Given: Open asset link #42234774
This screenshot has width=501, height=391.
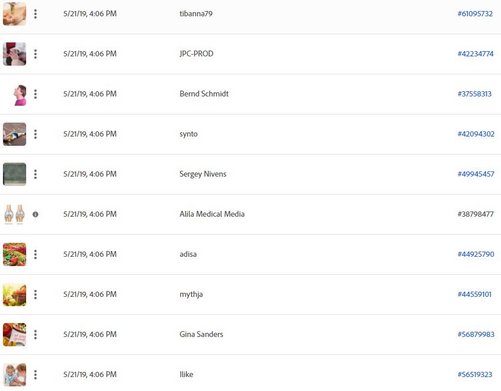Looking at the screenshot, I should 475,54.
